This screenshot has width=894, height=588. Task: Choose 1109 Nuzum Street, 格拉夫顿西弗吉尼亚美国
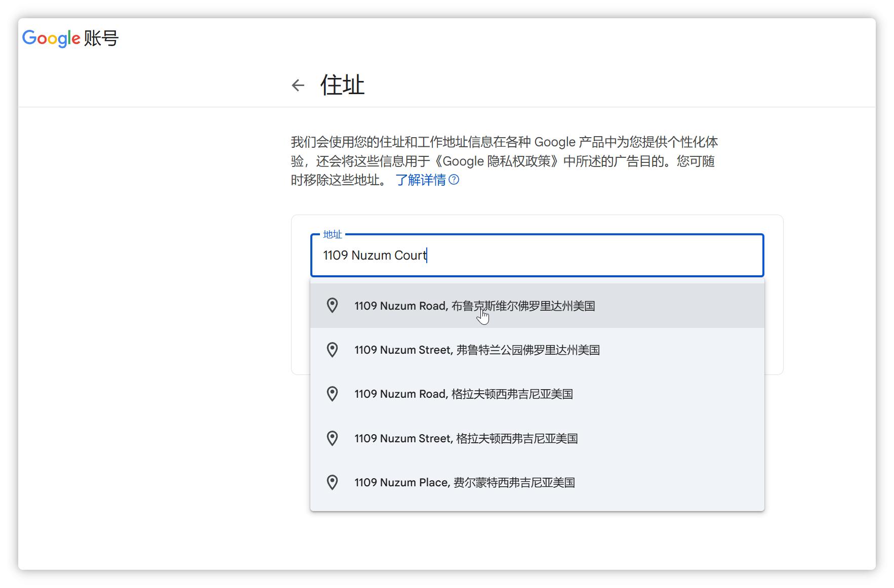tap(537, 438)
